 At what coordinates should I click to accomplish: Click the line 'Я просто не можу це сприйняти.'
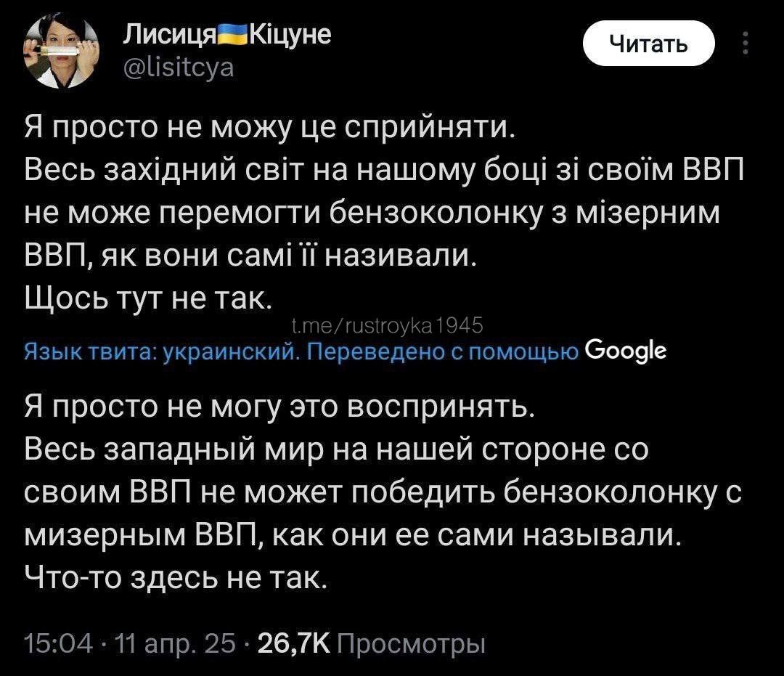(270, 129)
